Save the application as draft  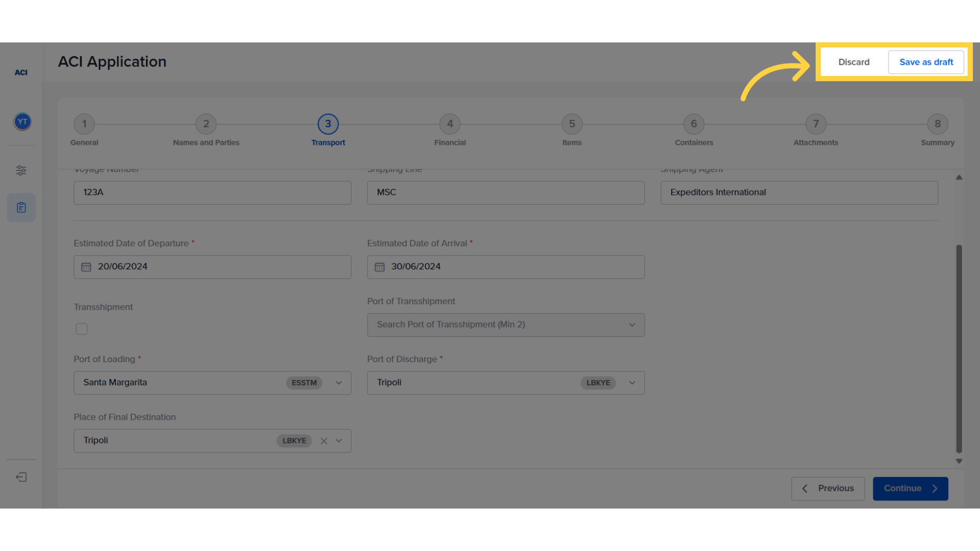926,62
